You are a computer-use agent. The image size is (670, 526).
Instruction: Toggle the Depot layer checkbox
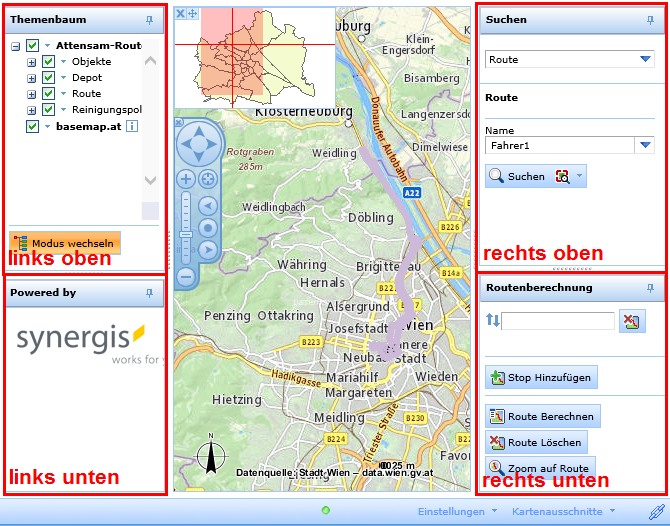pyautogui.click(x=48, y=78)
